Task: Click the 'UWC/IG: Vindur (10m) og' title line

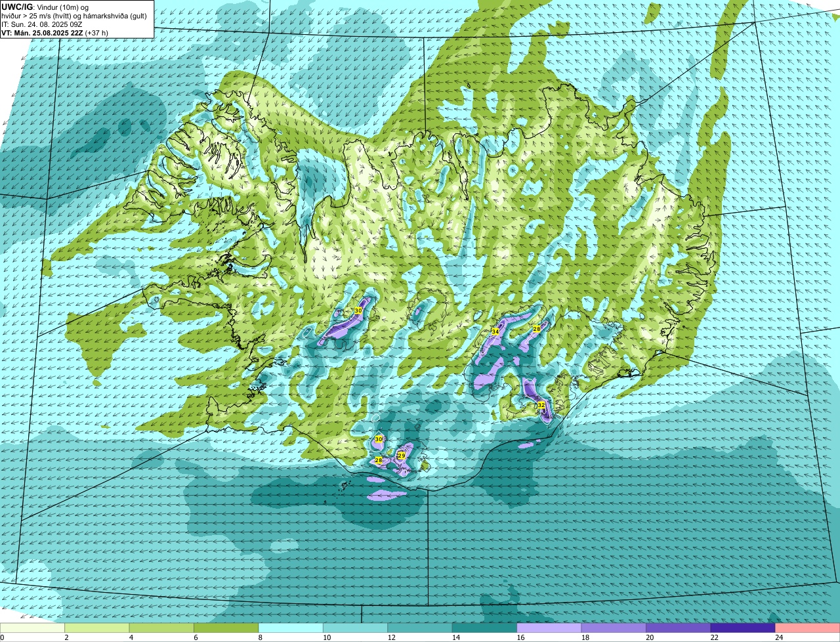Action: coord(45,7)
